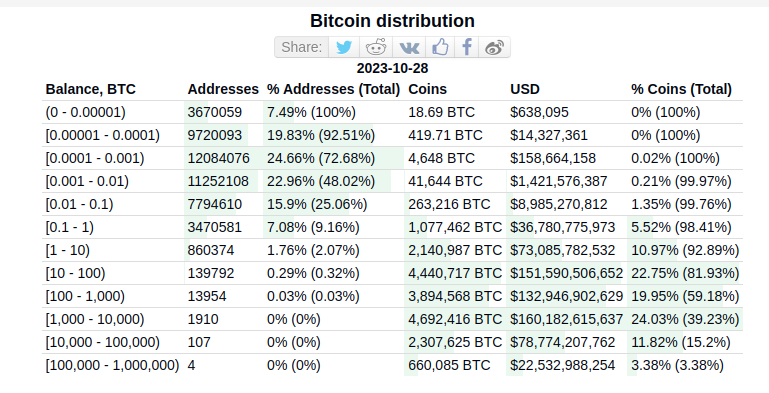The height and width of the screenshot is (393, 769).
Task: Click the Reddit alien share icon
Action: coord(376,47)
